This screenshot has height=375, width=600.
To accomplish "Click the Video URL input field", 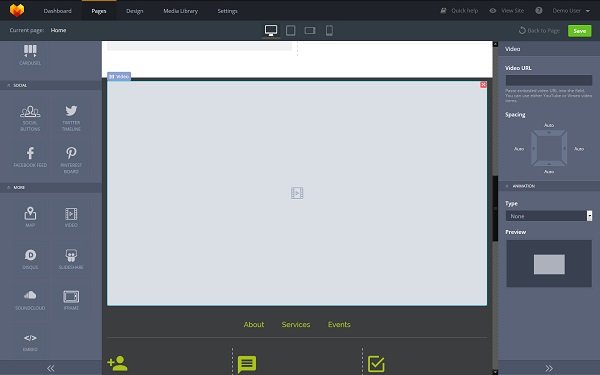I will (549, 80).
